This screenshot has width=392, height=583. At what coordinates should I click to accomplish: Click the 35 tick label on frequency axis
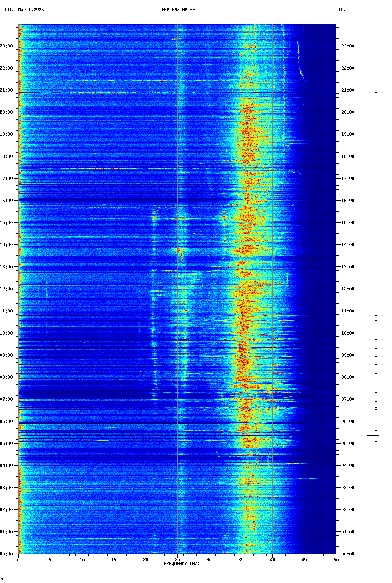pos(241,560)
